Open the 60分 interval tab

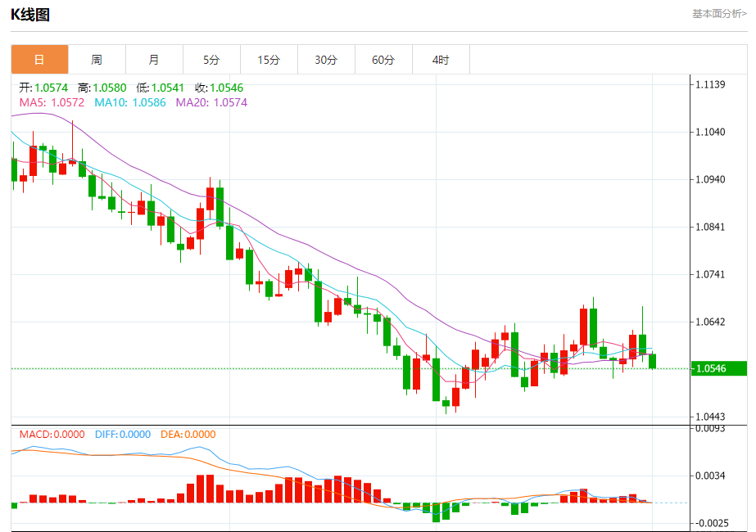tap(384, 60)
